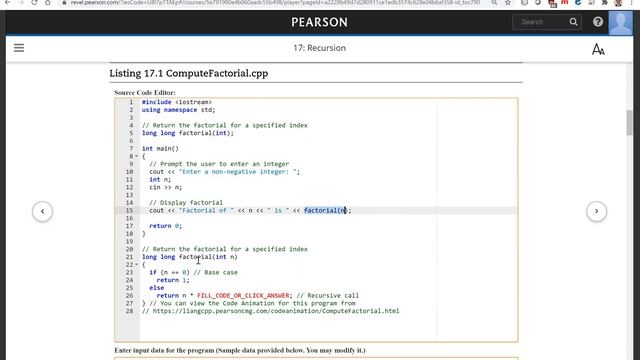The width and height of the screenshot is (640, 360).
Task: Click "Enter a non-negative integer: " string on line 10
Action: click(x=238, y=172)
